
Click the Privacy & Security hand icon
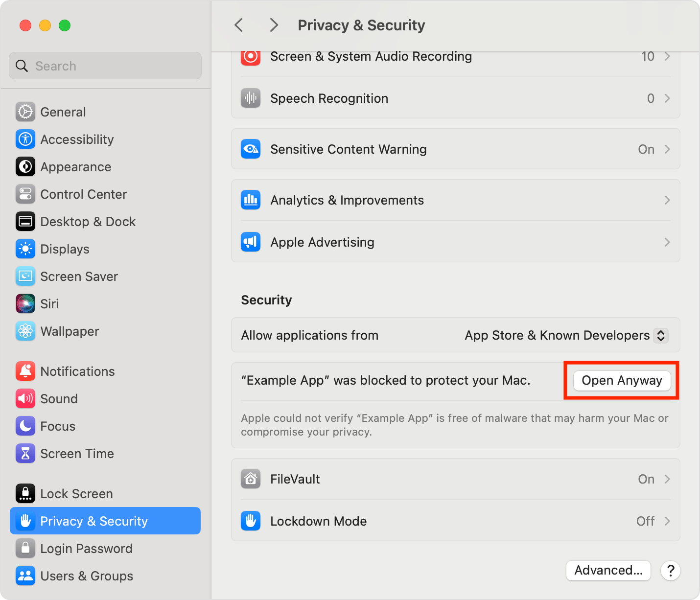click(25, 521)
